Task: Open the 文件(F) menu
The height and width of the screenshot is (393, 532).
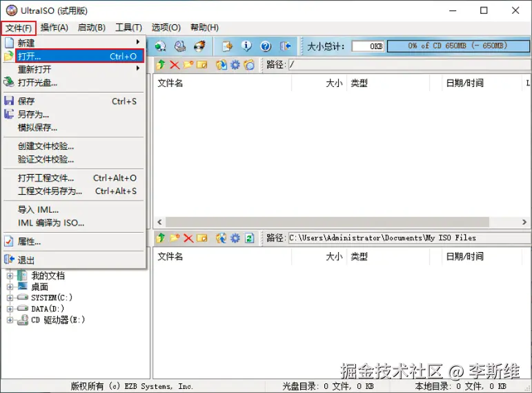Action: [x=19, y=28]
